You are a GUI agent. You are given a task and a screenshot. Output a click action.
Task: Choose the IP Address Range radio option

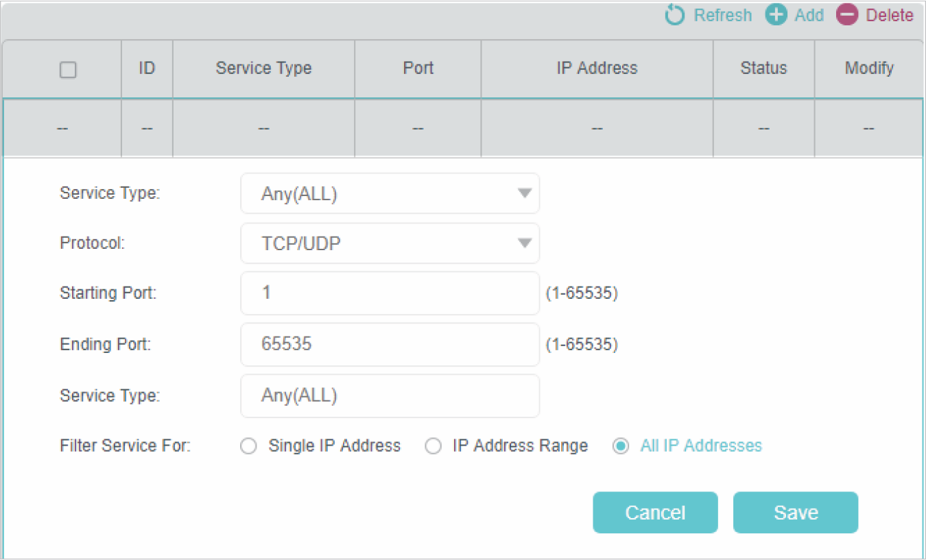tap(433, 446)
